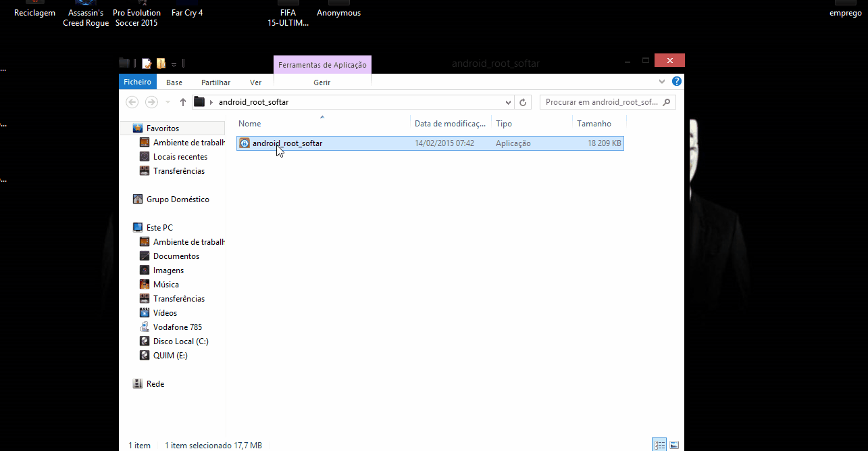Open recent locations dropdown arrow
868x451 pixels.
point(168,102)
